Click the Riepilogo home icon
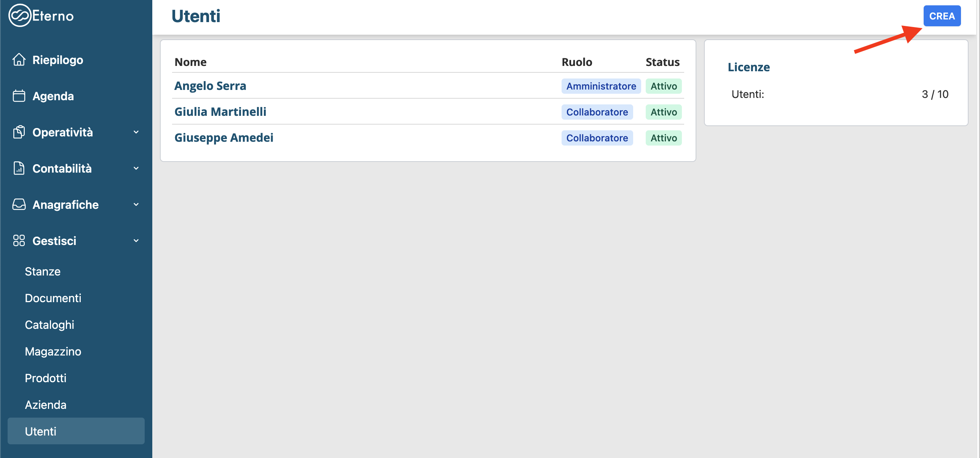The image size is (980, 458). point(19,60)
